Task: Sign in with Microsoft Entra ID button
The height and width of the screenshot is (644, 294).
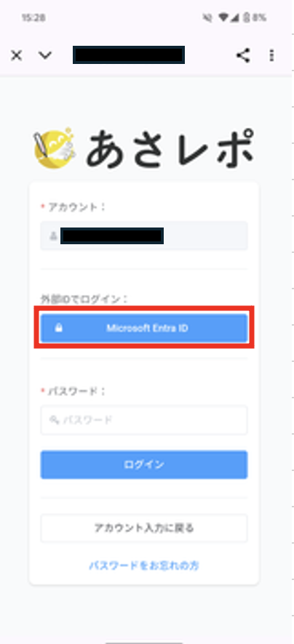Action: click(x=144, y=328)
